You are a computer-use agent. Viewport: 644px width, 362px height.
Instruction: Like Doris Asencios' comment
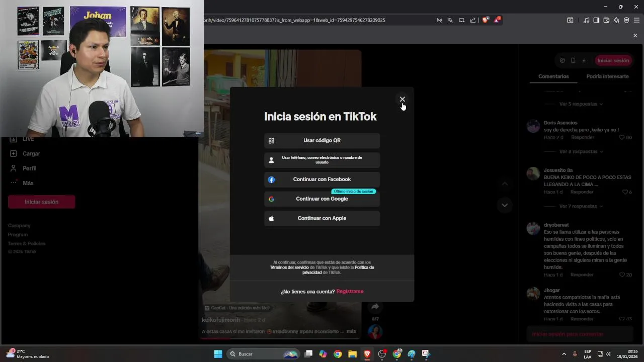coord(622,137)
